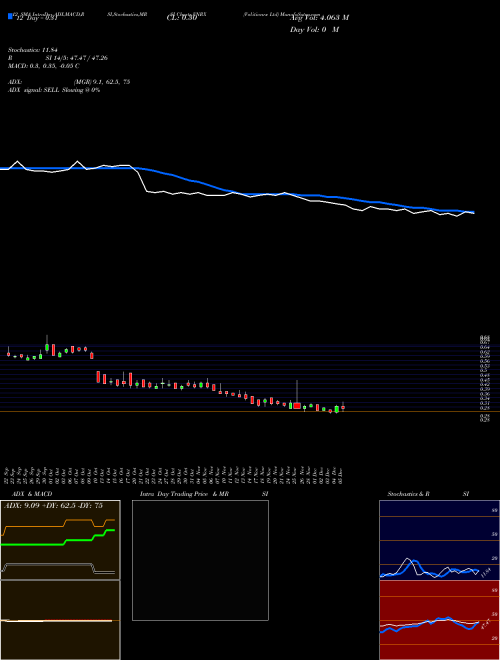Click the "ADX & MACD" panel title
The height and width of the screenshot is (660, 500).
click(x=32, y=494)
